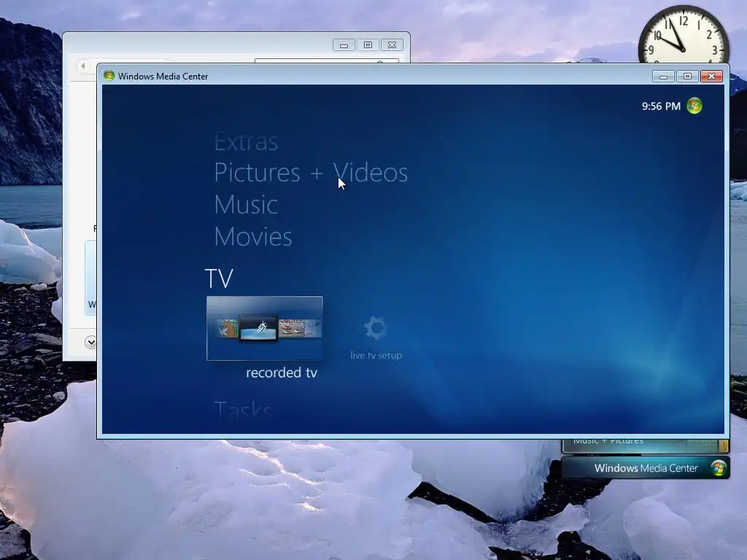Maximize the Windows Media Center window
The height and width of the screenshot is (560, 747).
[x=687, y=76]
